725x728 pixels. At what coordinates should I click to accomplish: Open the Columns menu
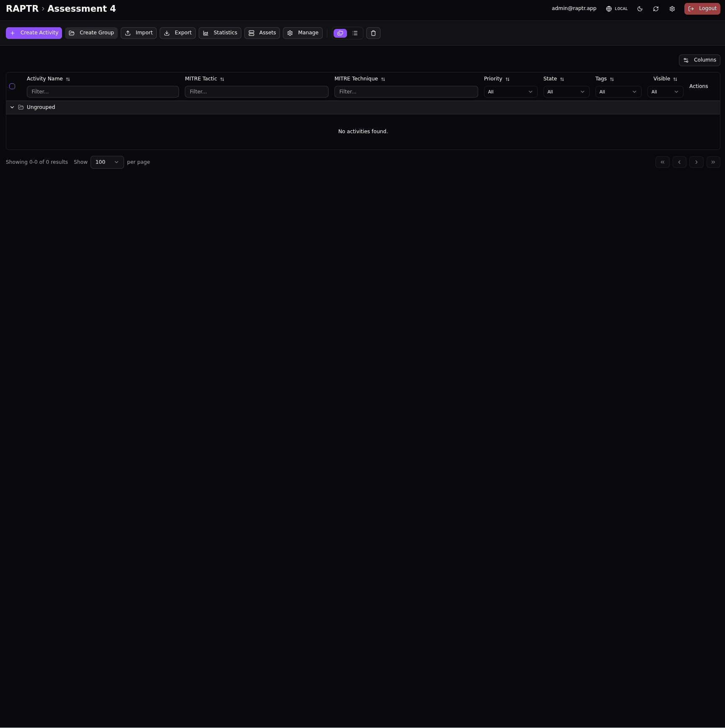click(699, 60)
